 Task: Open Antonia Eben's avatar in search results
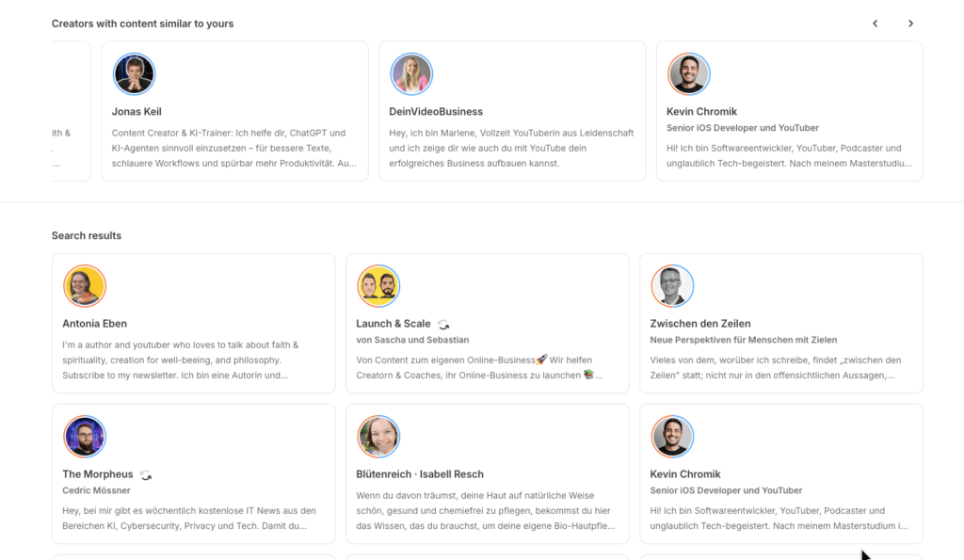(85, 286)
